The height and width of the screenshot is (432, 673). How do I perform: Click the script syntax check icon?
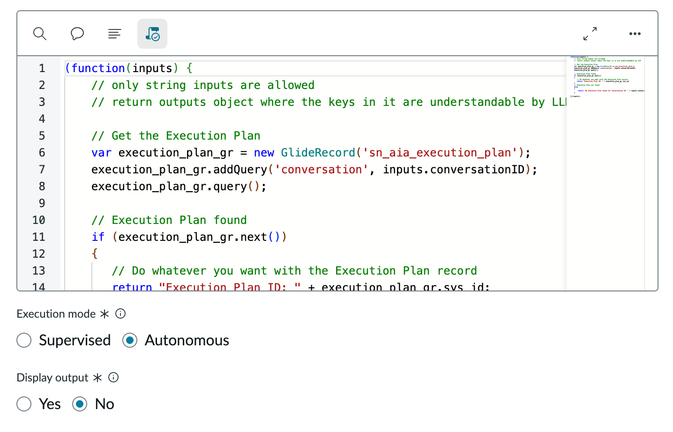pos(152,33)
